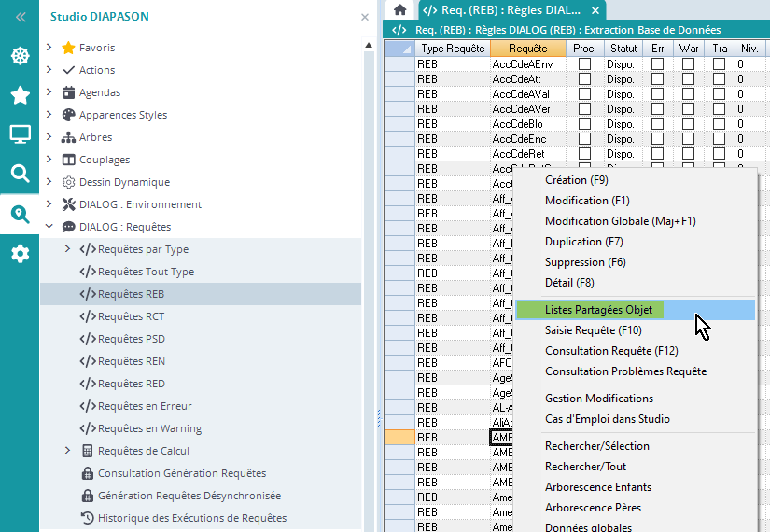Viewport: 770px width, 532px height.
Task: Toggle Proc. checkbox for AccCdeAEnv row
Action: click(584, 64)
